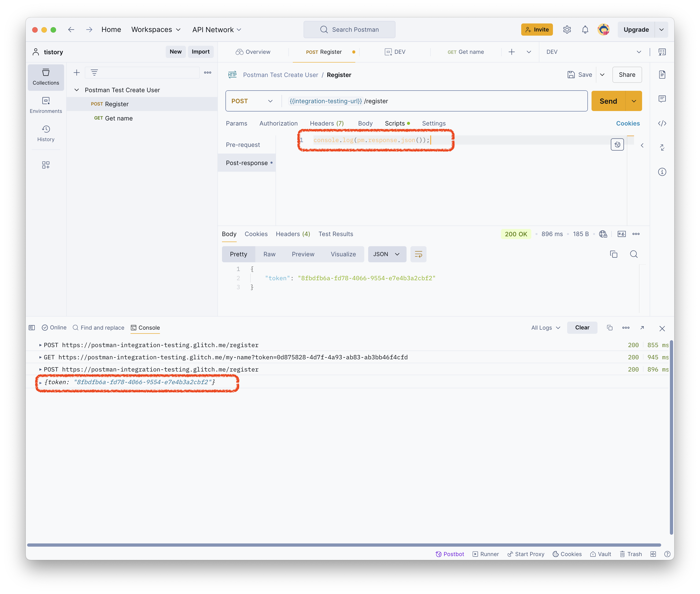Clear the console logs
The width and height of the screenshot is (700, 594).
(x=582, y=328)
